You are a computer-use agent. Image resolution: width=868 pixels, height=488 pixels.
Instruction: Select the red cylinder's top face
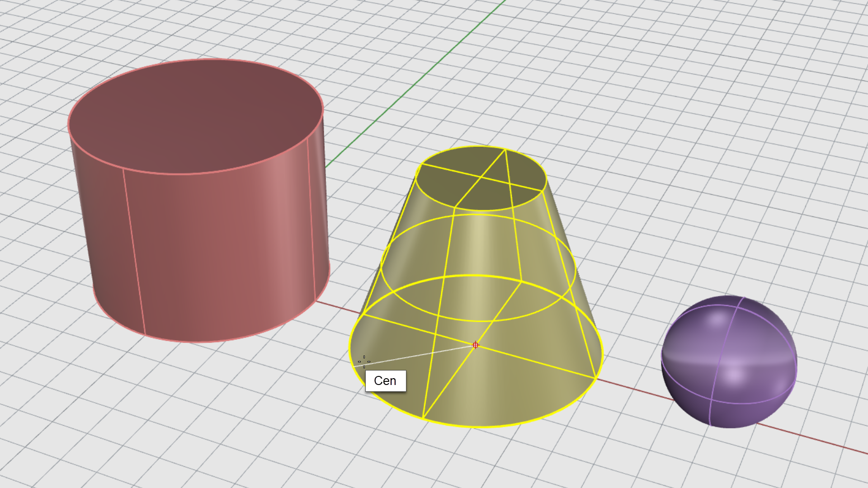(194, 115)
